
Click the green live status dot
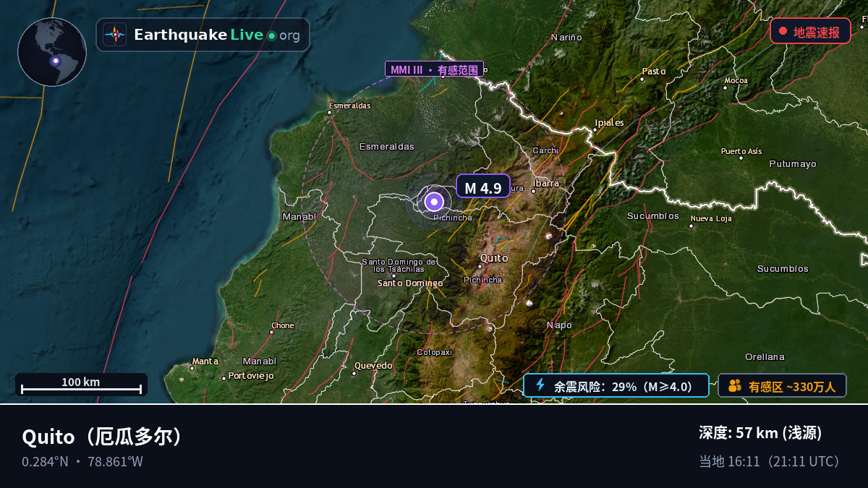(271, 35)
